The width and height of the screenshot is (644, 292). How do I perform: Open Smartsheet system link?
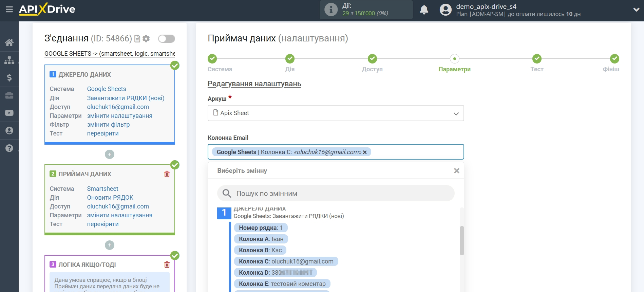(x=102, y=189)
